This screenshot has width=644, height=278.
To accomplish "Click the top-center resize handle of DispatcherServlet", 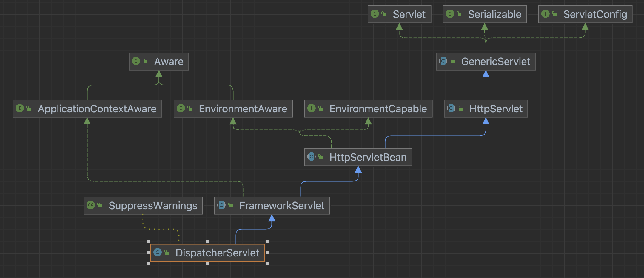I will tap(208, 242).
